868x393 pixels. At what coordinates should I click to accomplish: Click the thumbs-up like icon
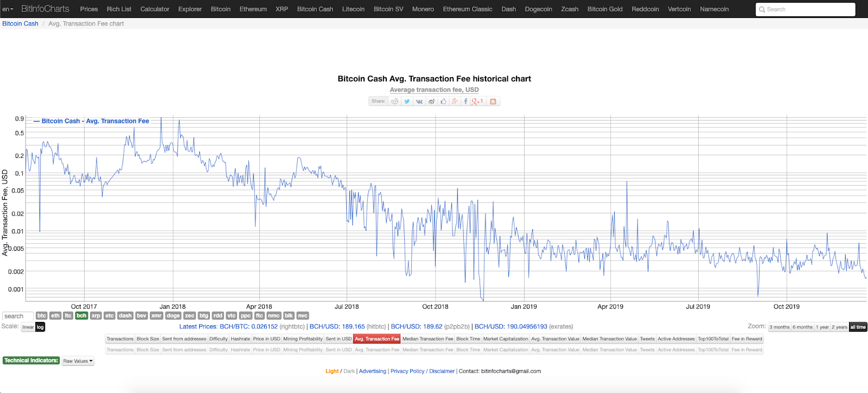(444, 102)
